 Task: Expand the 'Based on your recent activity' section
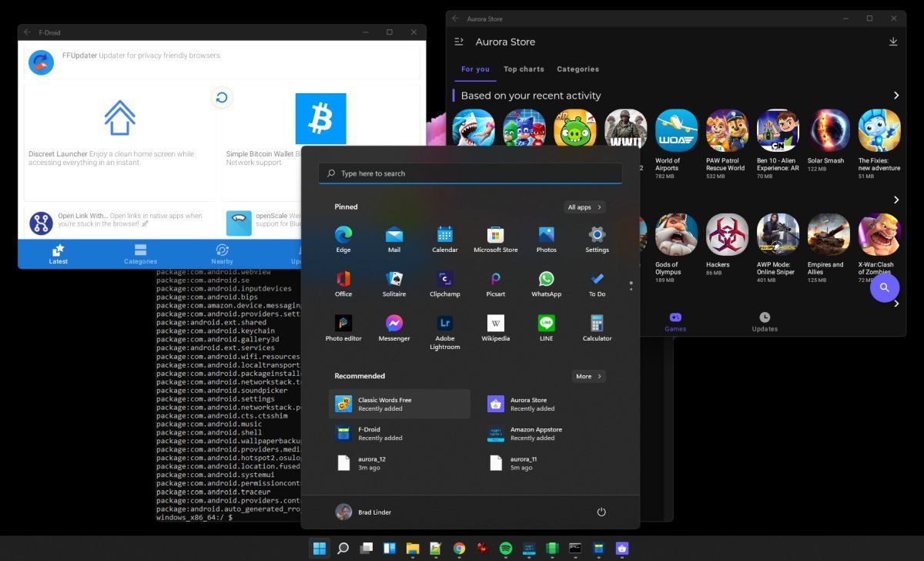pos(896,96)
